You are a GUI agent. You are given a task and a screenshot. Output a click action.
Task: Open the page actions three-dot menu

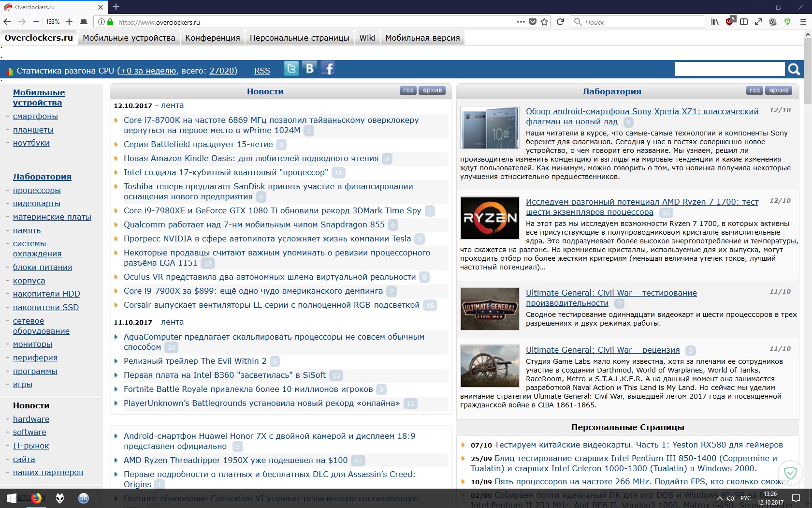click(x=521, y=22)
